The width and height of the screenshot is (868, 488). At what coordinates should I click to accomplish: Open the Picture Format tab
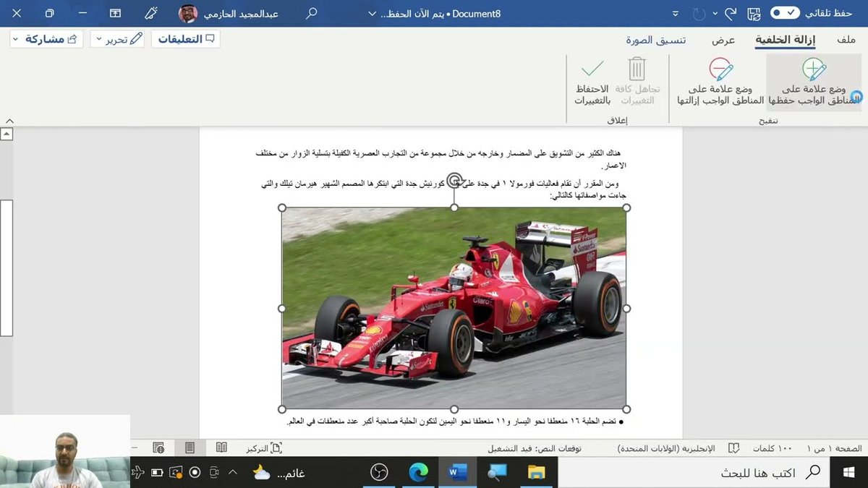(656, 40)
